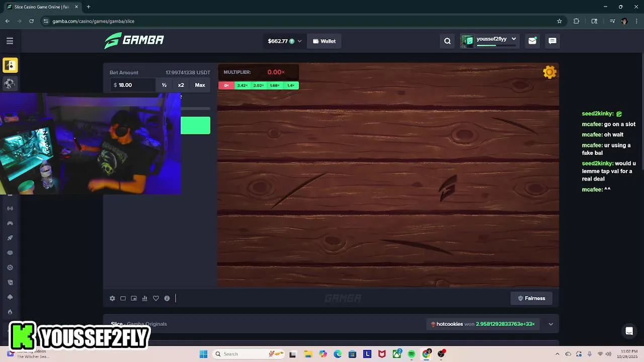Click the bet amount 18.00 field
Screen dimensions: 644x362
point(133,85)
